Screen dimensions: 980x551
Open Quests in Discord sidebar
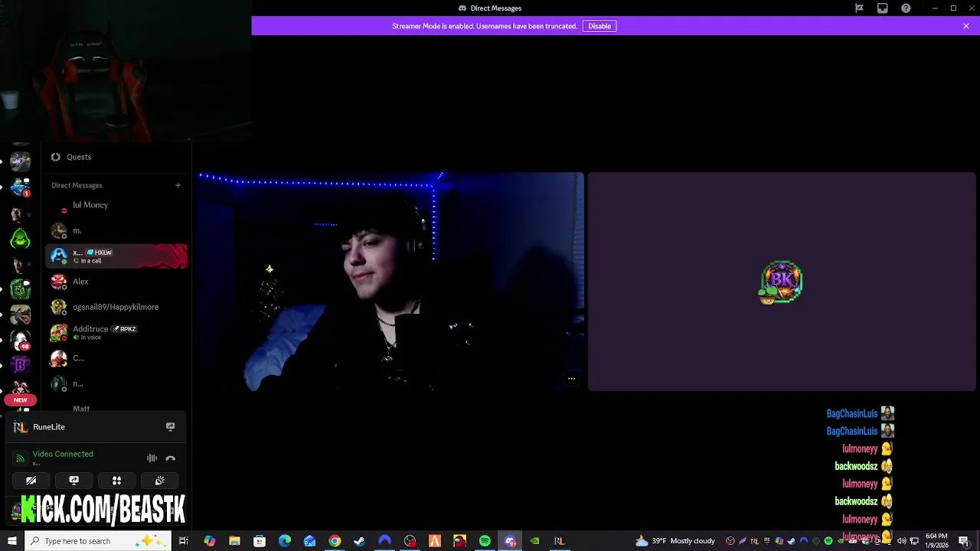116,157
